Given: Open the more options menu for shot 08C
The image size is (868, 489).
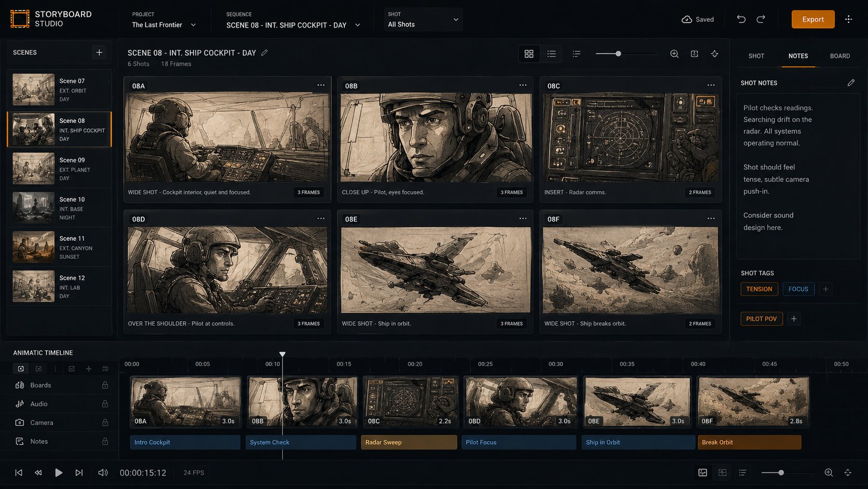Looking at the screenshot, I should tap(711, 85).
